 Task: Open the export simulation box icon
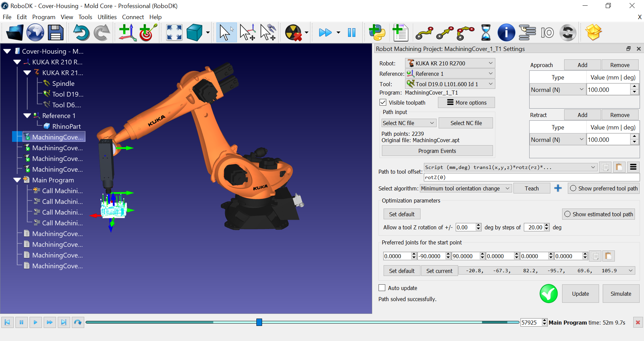pyautogui.click(x=593, y=32)
